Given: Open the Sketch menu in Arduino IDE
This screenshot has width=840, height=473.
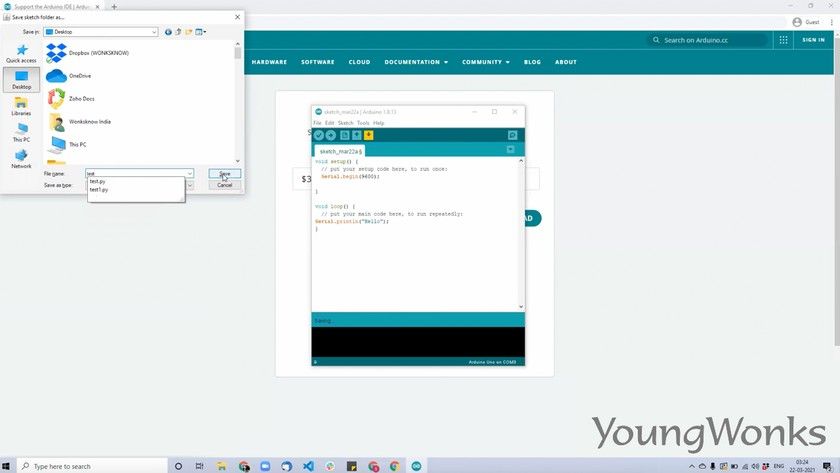Looking at the screenshot, I should coord(346,123).
